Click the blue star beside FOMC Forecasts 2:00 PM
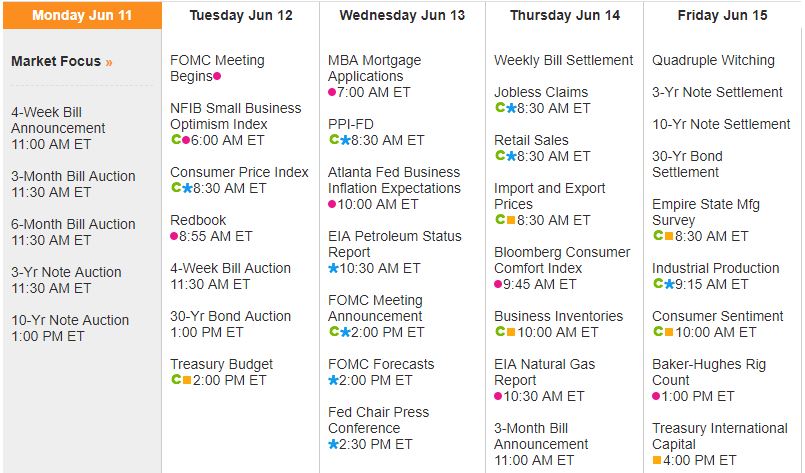Viewport: 805px width, 473px height. click(x=333, y=380)
